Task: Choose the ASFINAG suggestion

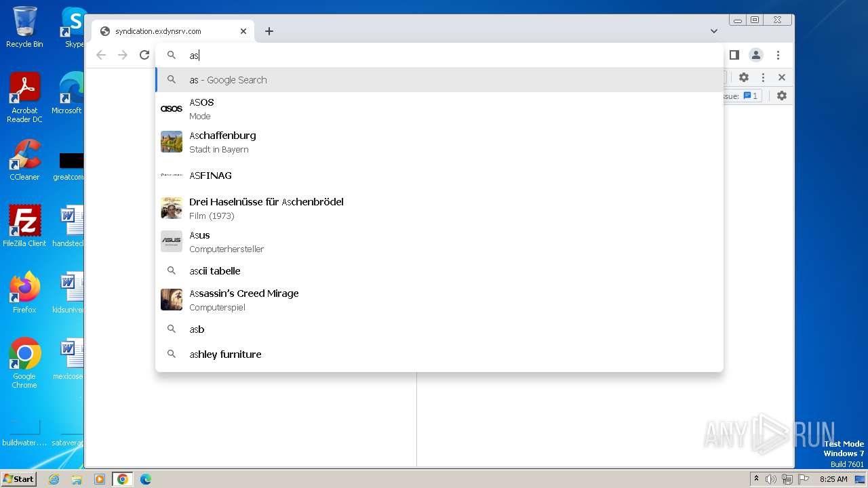Action: point(439,175)
